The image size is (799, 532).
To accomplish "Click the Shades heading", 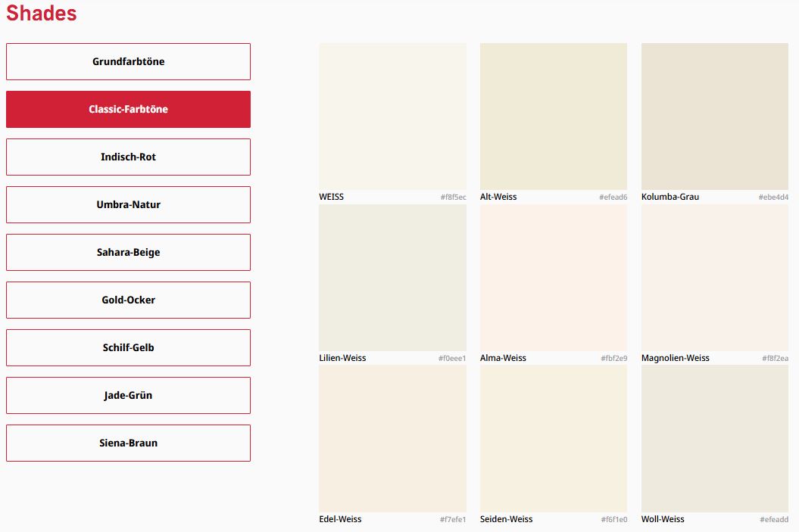I will pyautogui.click(x=42, y=13).
